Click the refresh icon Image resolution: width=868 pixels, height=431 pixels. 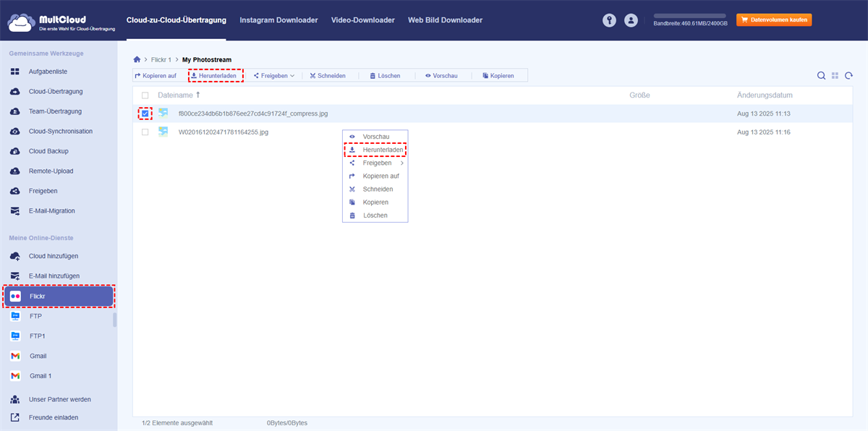tap(848, 75)
